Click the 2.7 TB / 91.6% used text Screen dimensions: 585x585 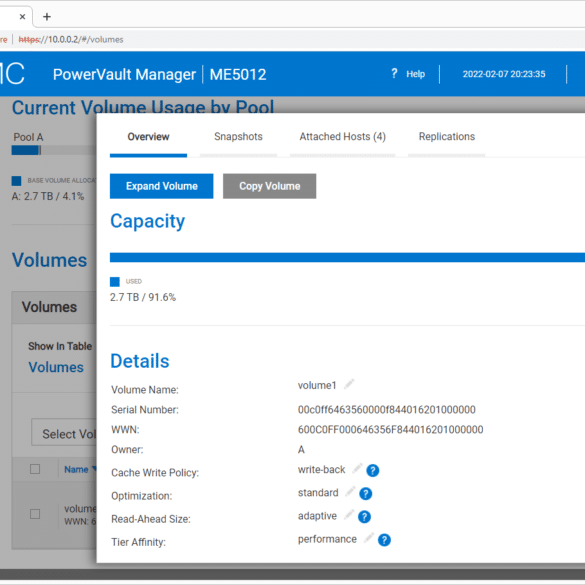tap(143, 297)
